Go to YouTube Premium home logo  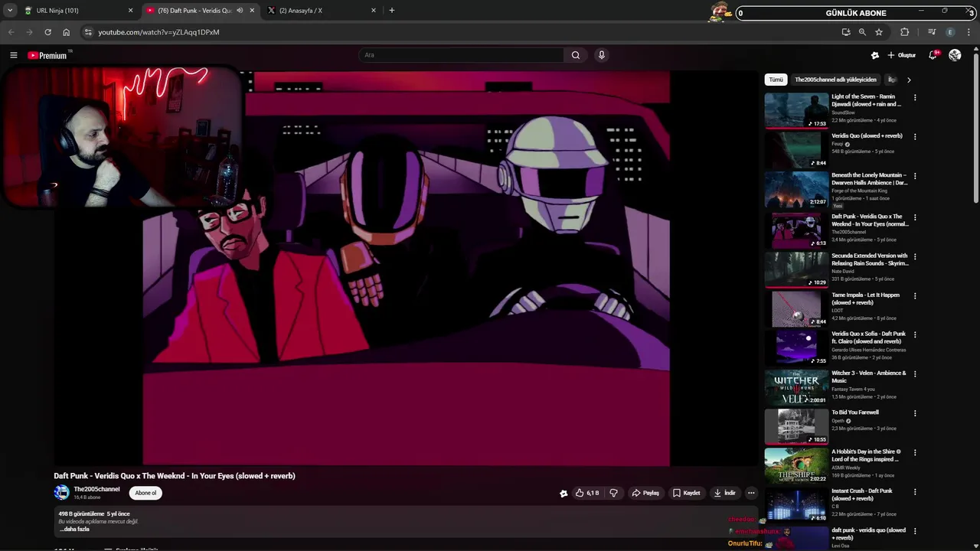(x=49, y=55)
